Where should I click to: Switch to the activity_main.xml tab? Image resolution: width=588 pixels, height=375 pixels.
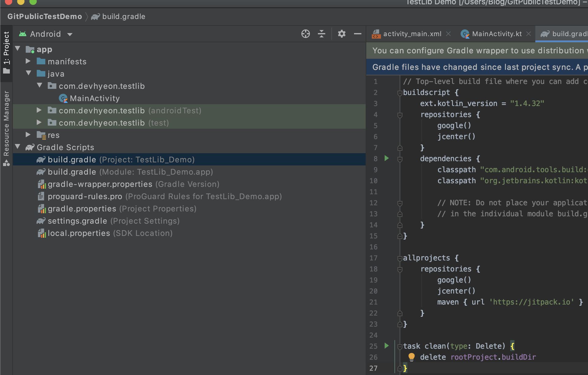point(412,34)
